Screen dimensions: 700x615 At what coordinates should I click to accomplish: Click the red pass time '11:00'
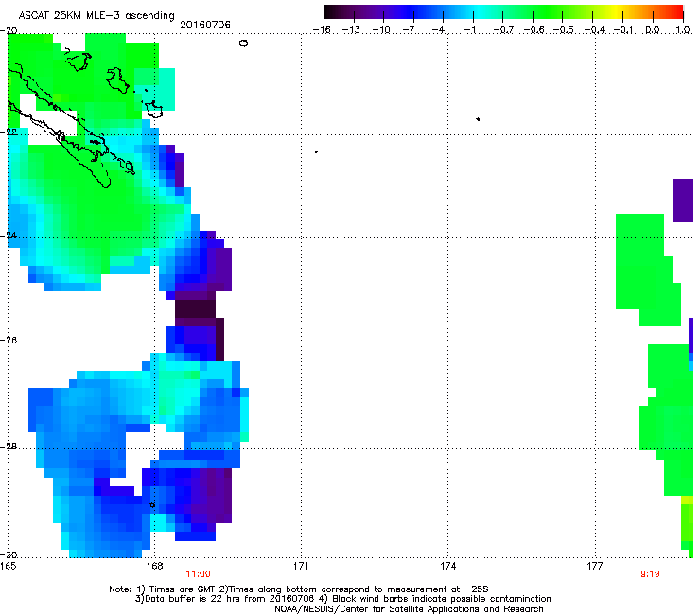pyautogui.click(x=199, y=574)
